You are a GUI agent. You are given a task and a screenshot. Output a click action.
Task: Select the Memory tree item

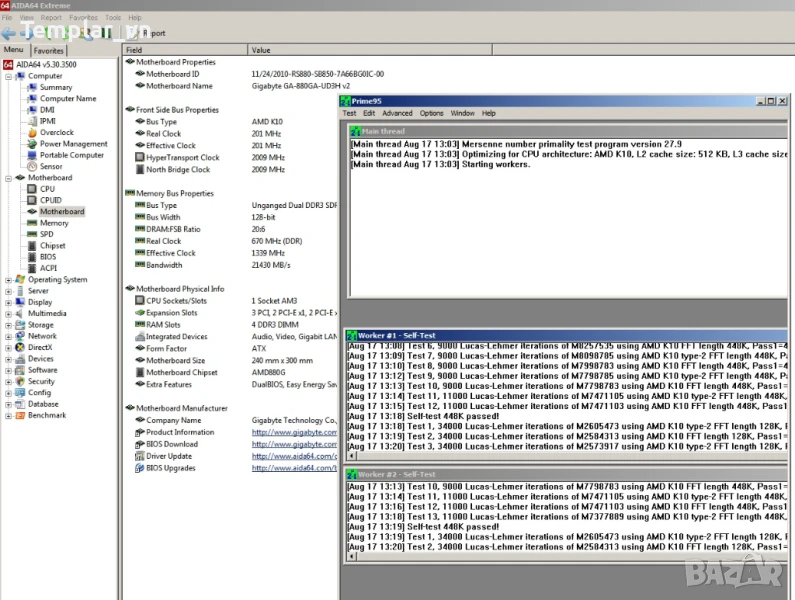pos(54,223)
